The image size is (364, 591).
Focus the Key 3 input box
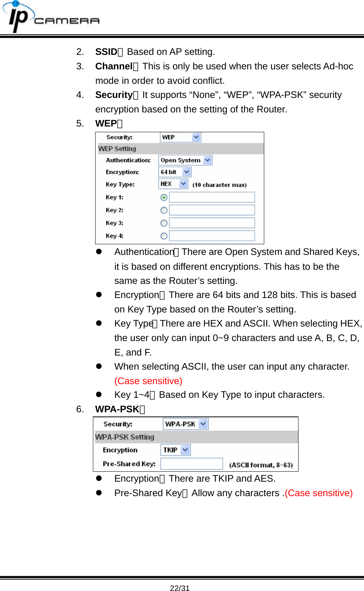pos(212,223)
